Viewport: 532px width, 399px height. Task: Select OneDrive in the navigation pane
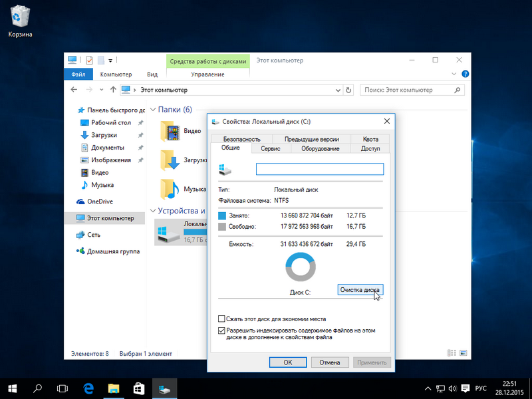pos(100,201)
